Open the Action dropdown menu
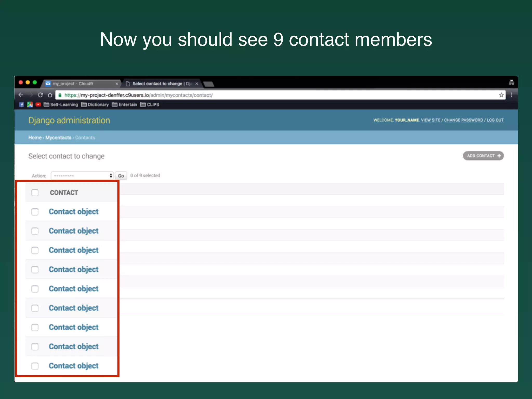 (82, 176)
